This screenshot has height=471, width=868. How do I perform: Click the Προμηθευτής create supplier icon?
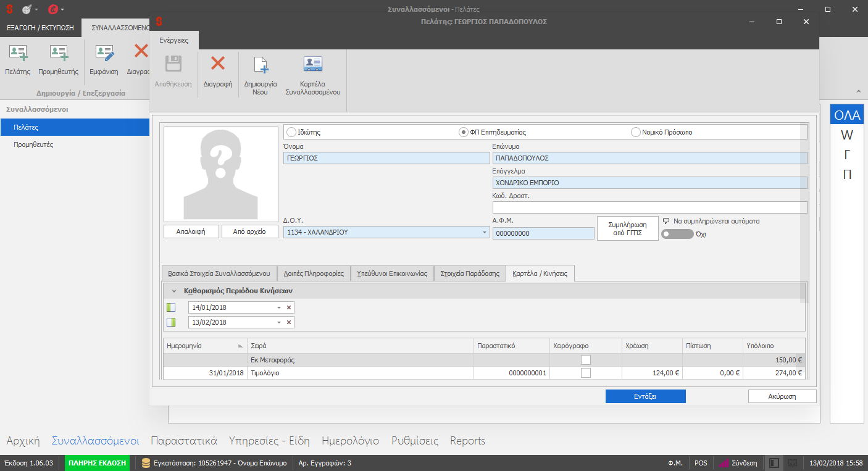[x=59, y=54]
